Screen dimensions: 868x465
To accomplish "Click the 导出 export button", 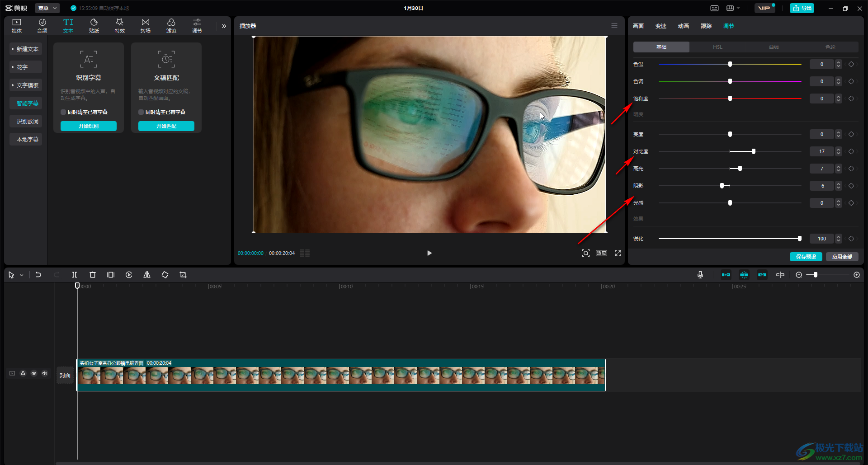I will coord(802,8).
